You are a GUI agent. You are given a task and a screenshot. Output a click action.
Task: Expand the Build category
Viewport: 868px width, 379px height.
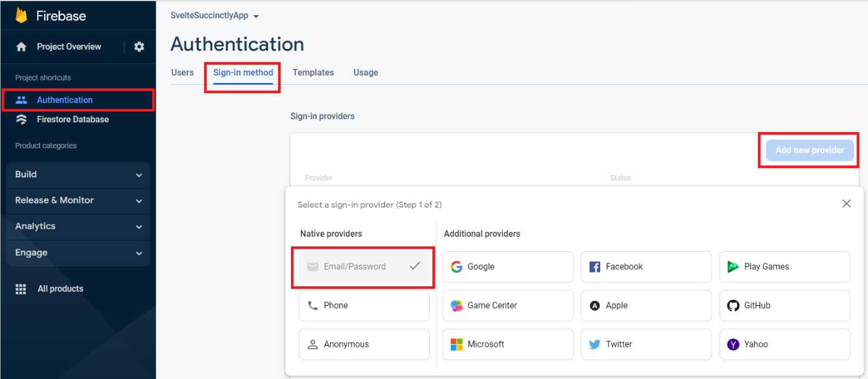pyautogui.click(x=78, y=174)
